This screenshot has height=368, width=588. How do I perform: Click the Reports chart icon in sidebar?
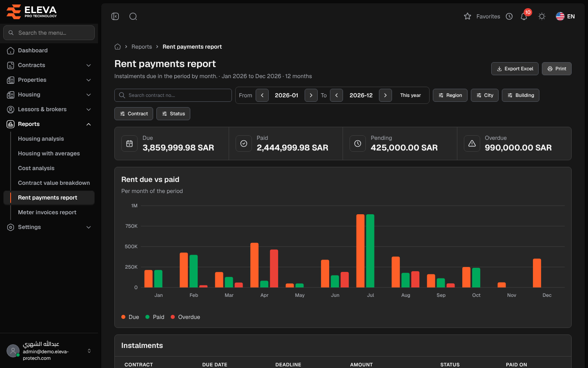(x=11, y=124)
